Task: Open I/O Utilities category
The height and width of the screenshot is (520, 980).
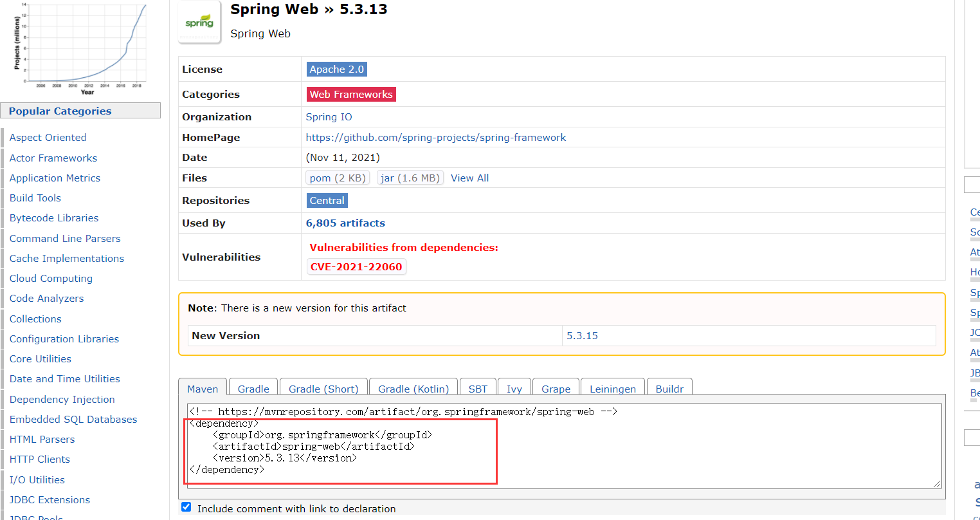Action: click(x=37, y=480)
